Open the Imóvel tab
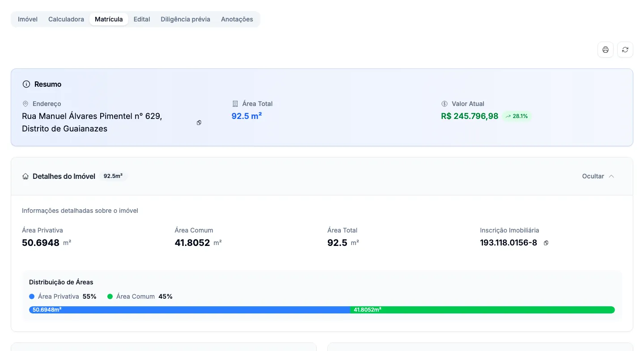This screenshot has height=351, width=644. point(28,19)
